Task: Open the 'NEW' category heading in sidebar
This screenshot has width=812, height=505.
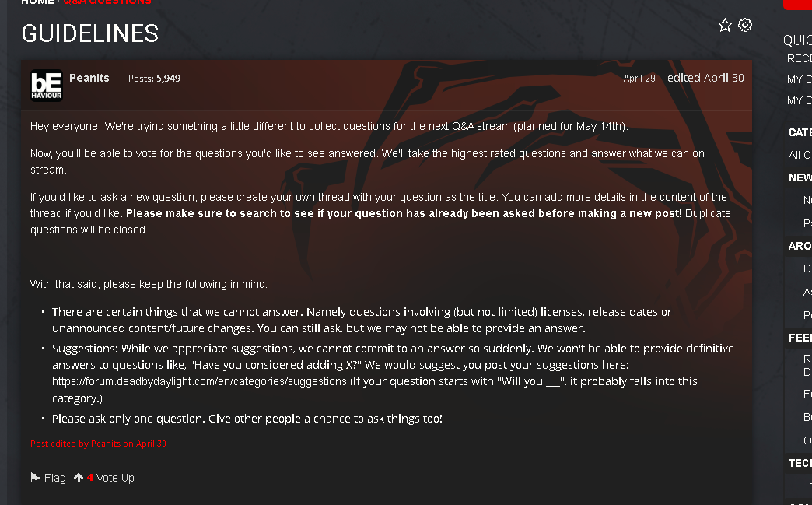Action: coord(800,177)
